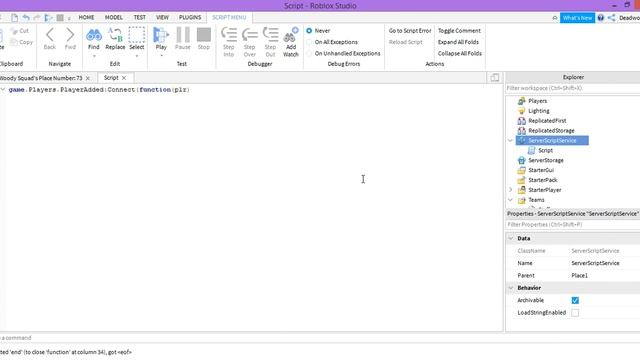Toggle the Archivable checkbox
This screenshot has height=360, width=640.
[575, 300]
